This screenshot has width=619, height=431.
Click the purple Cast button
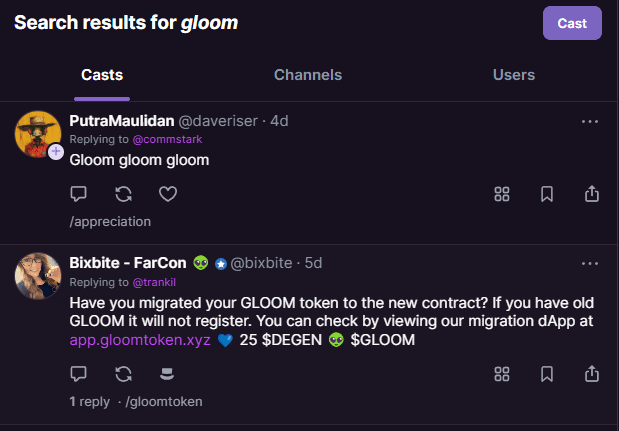click(x=572, y=23)
